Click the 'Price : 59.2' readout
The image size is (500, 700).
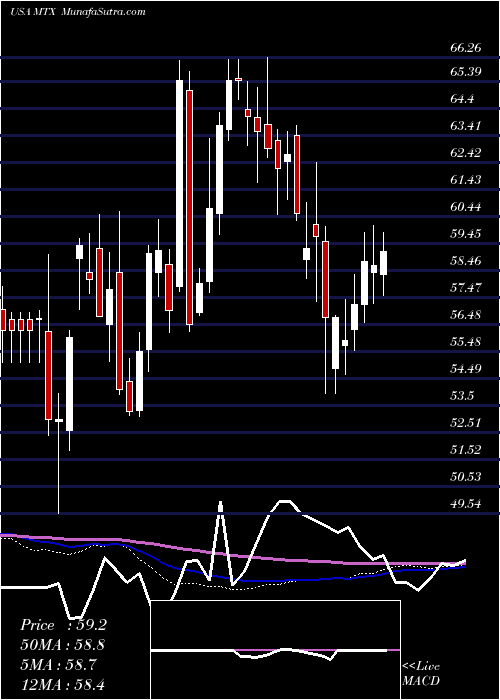[63, 625]
